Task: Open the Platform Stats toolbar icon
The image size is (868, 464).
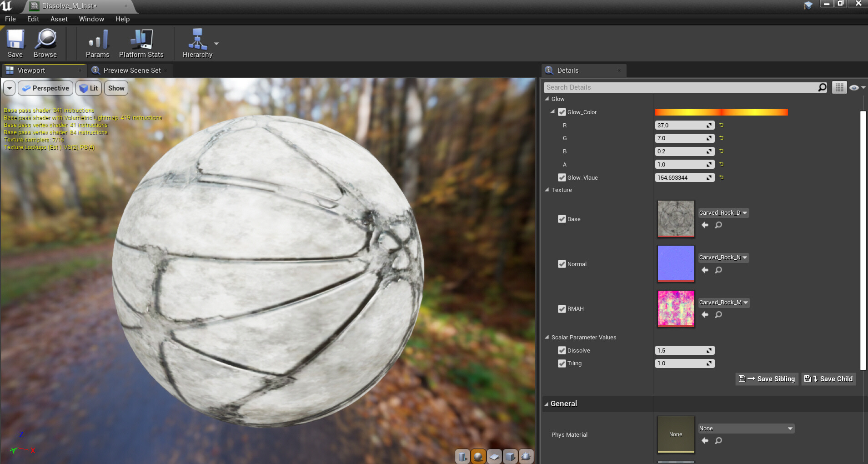Action: click(141, 42)
